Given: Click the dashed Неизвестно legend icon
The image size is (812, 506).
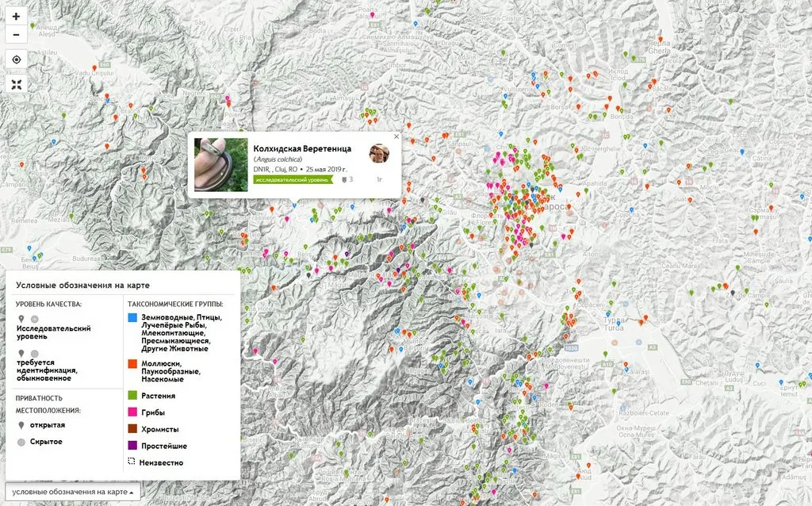Looking at the screenshot, I should coord(132,462).
